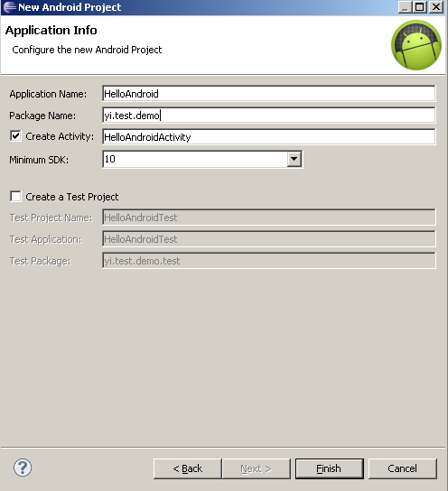Click 'Configure the new Android Project' text
The height and width of the screenshot is (491, 448).
87,50
